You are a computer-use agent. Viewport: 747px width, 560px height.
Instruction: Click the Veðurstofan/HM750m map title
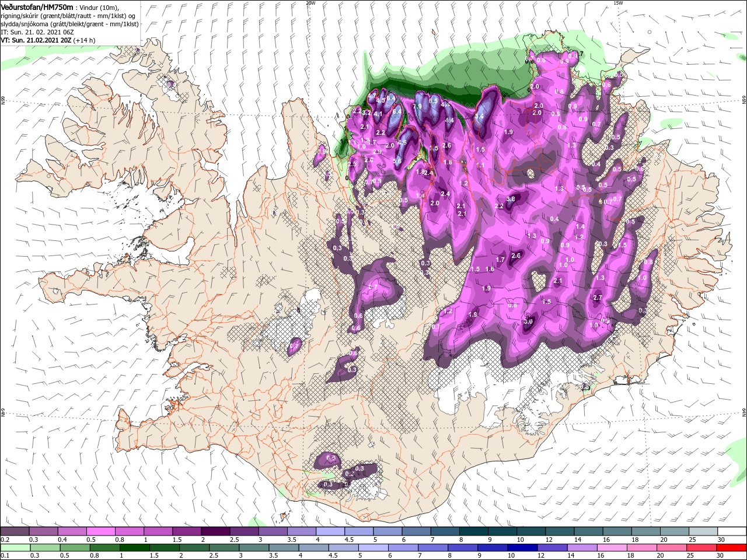click(x=37, y=6)
